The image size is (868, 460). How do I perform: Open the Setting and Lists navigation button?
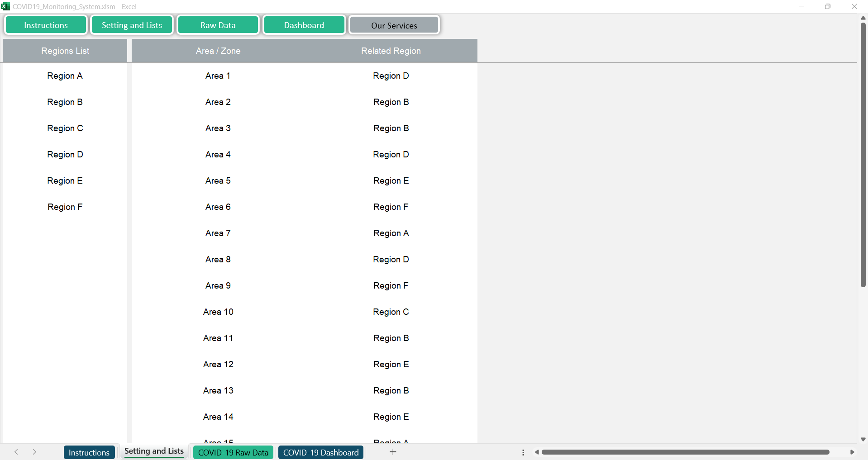pos(132,25)
